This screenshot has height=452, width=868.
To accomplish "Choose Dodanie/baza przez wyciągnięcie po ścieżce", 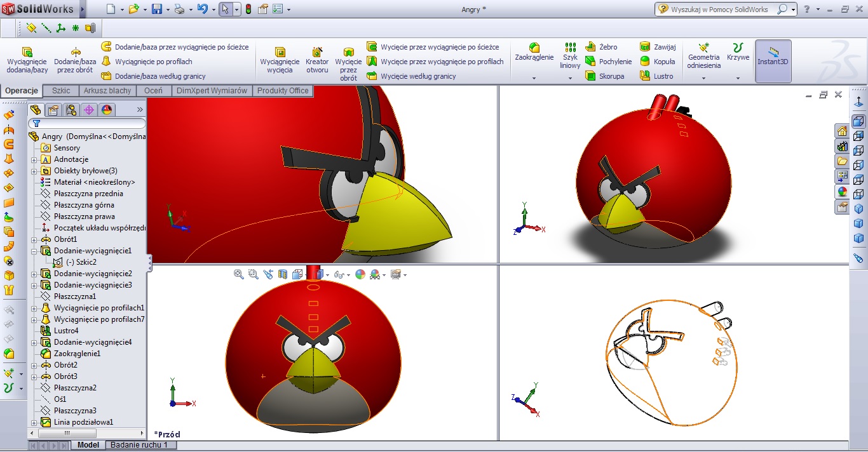I will pyautogui.click(x=175, y=47).
